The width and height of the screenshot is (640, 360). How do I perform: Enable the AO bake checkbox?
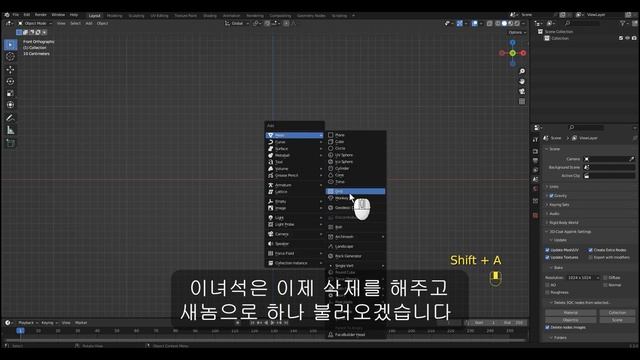[x=547, y=285]
